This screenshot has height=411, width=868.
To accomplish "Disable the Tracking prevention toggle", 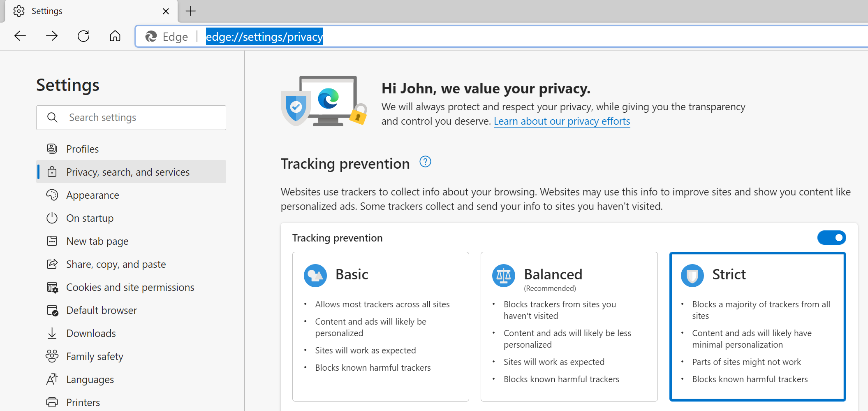I will (x=832, y=238).
